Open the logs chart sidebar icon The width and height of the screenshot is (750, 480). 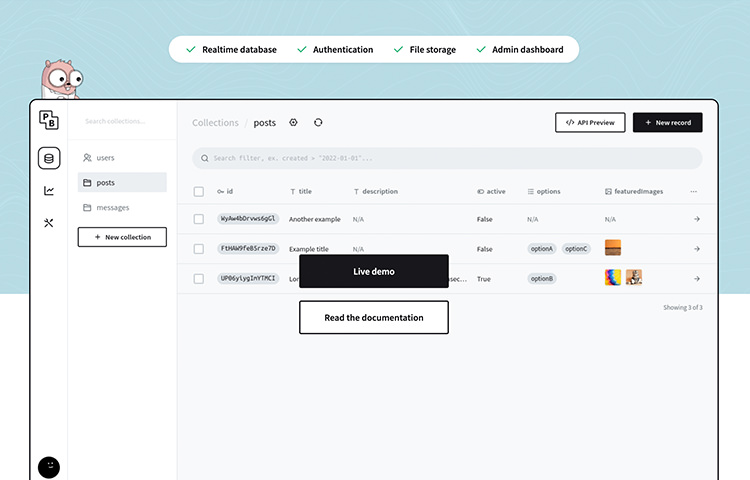49,191
